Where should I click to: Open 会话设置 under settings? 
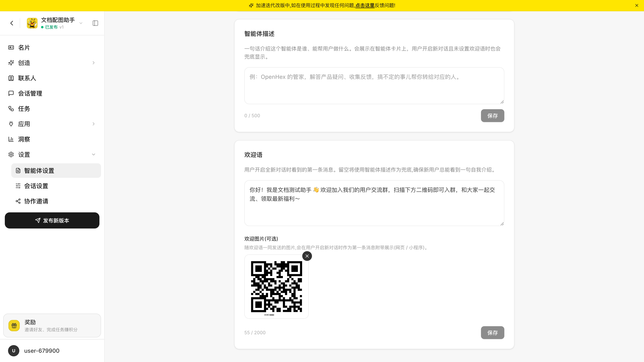click(x=56, y=186)
